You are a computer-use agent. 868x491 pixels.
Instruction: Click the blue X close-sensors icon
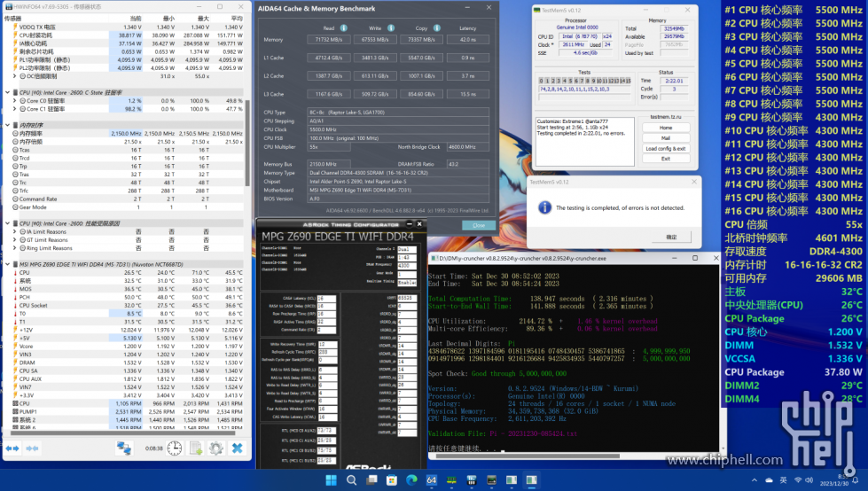pos(237,448)
